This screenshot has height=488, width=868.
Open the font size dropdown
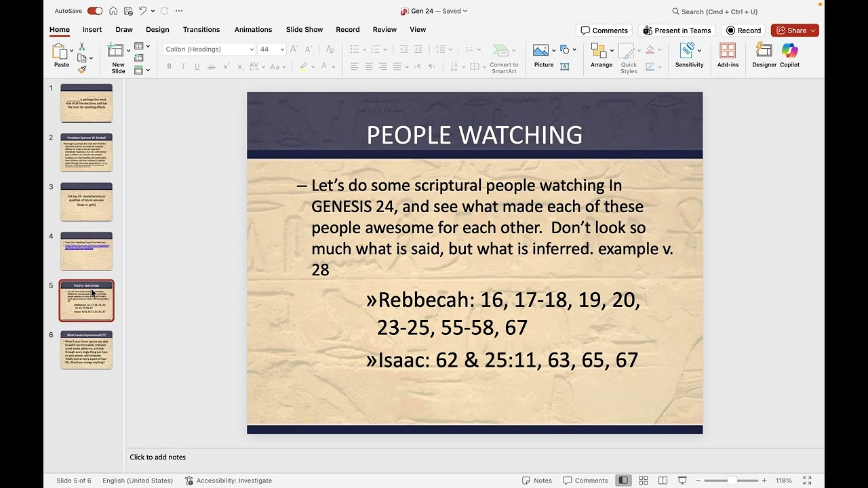click(282, 49)
